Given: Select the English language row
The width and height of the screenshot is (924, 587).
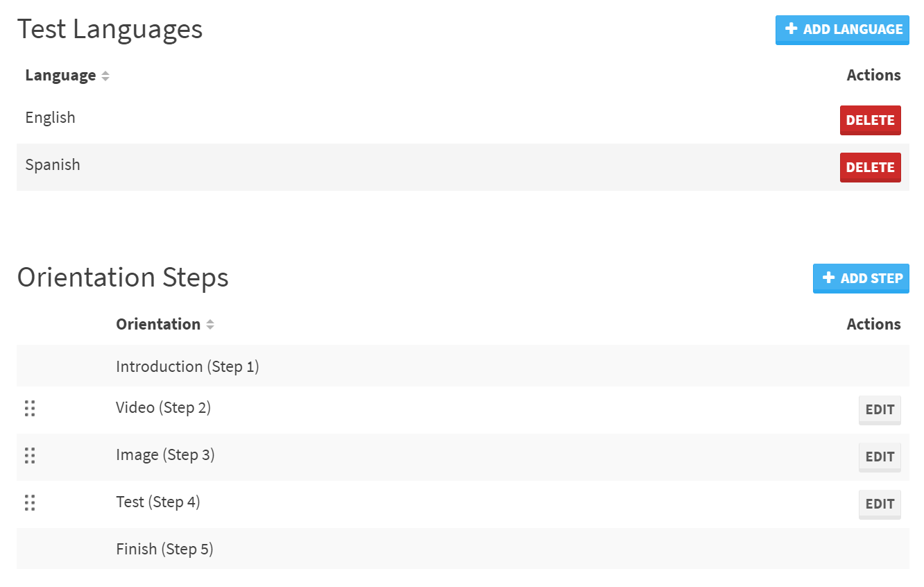Looking at the screenshot, I should click(50, 118).
